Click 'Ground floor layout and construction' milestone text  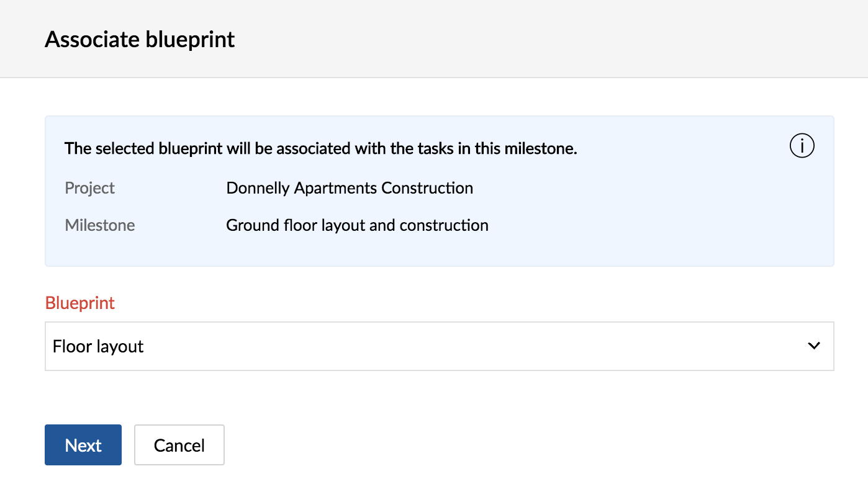point(357,225)
